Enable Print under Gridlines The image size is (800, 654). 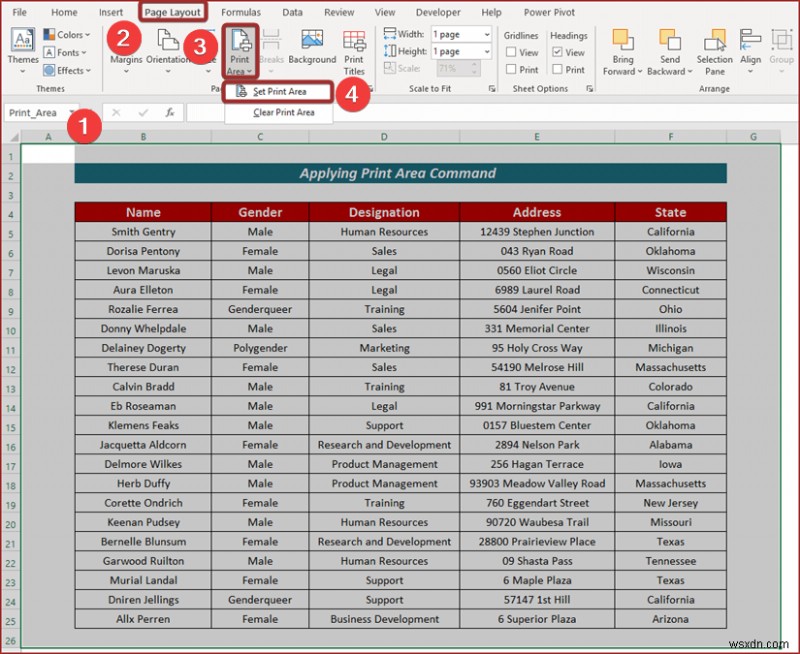(511, 69)
